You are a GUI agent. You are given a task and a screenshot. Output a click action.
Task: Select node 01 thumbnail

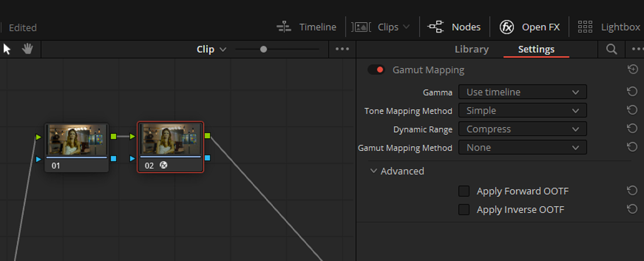[77, 140]
